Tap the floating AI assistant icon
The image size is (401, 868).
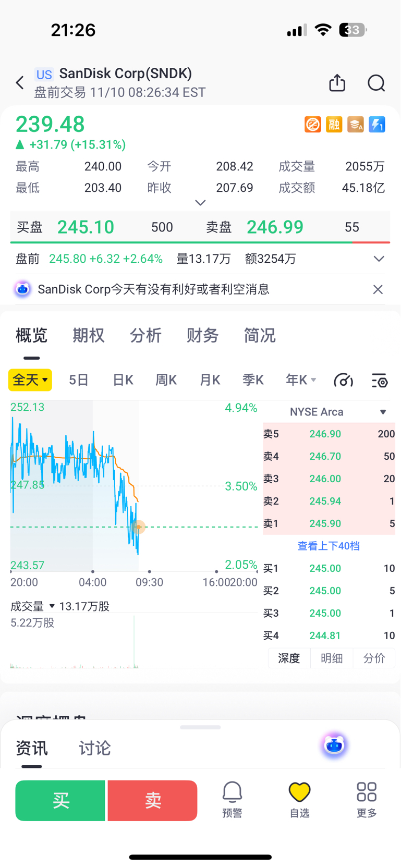point(334,745)
